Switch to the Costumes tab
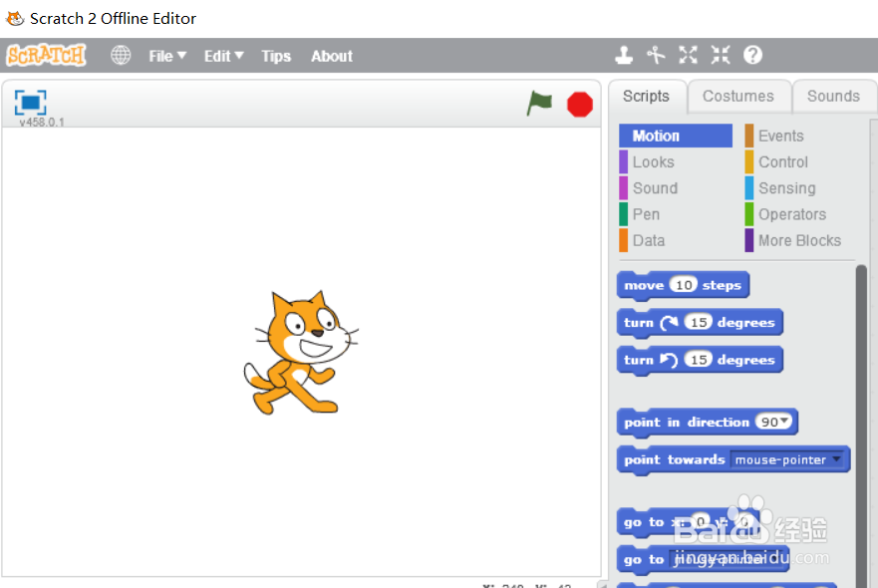The height and width of the screenshot is (588, 878). (738, 97)
